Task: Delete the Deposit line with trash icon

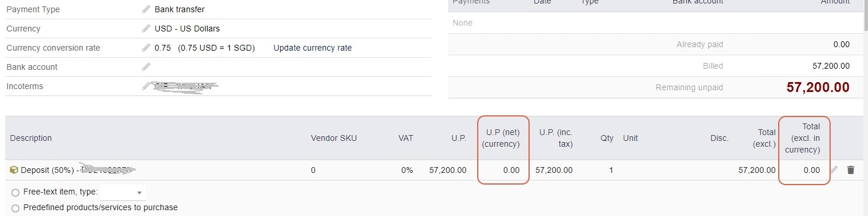Action: [x=850, y=170]
